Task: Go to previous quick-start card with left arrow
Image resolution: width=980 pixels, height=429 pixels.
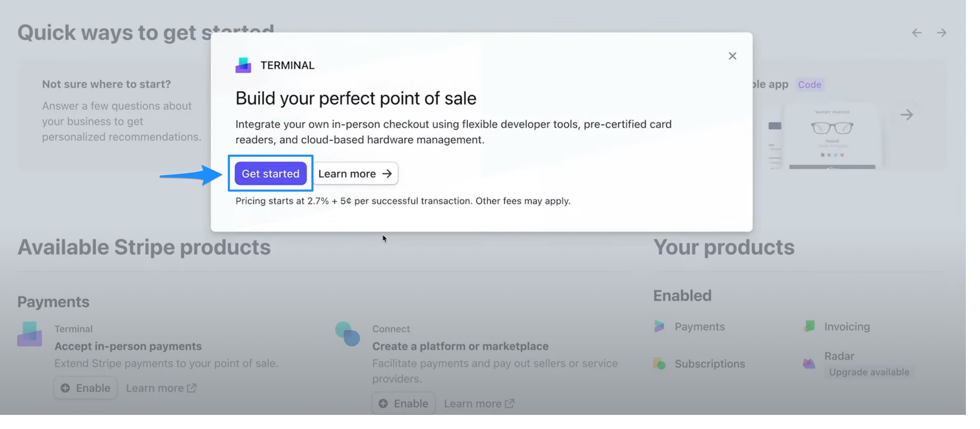Action: pyautogui.click(x=916, y=33)
